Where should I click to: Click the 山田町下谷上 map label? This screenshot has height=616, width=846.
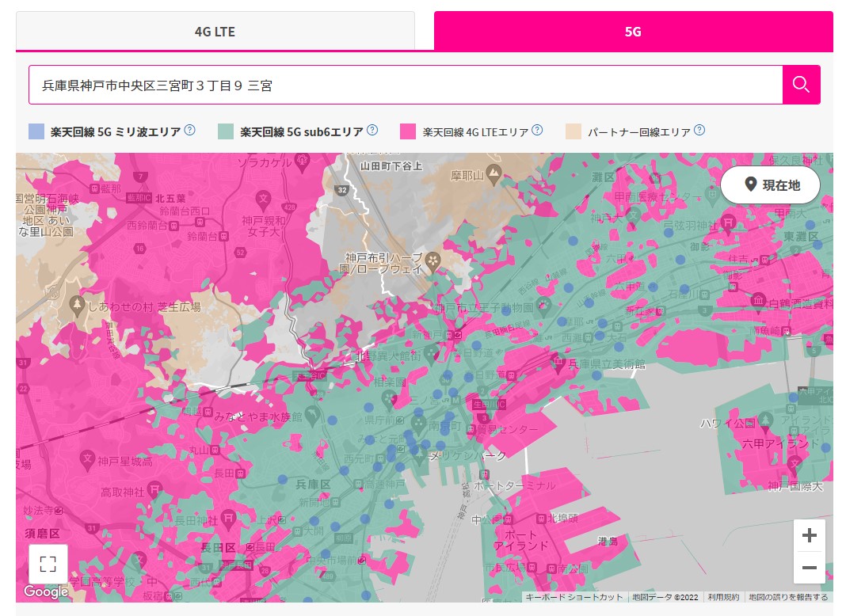(x=391, y=166)
